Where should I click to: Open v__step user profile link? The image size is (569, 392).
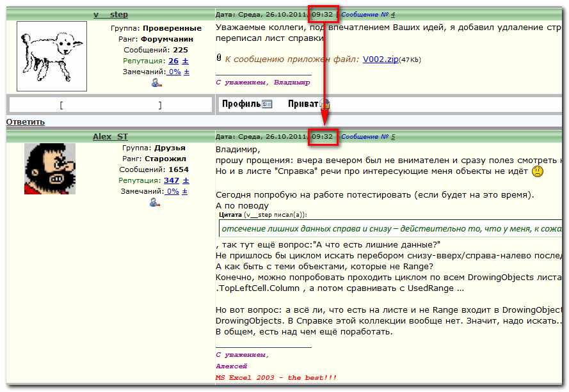coord(111,15)
